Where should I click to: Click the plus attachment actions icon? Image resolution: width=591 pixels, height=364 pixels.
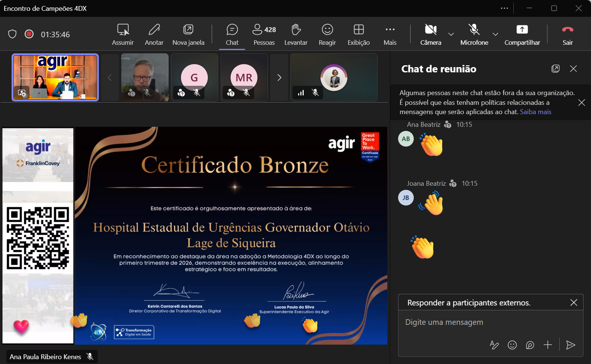[548, 345]
